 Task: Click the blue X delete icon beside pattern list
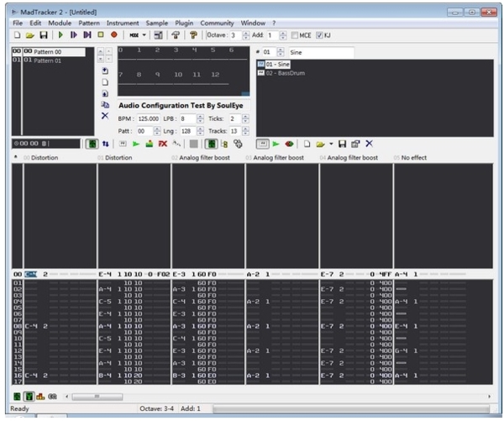pyautogui.click(x=105, y=116)
